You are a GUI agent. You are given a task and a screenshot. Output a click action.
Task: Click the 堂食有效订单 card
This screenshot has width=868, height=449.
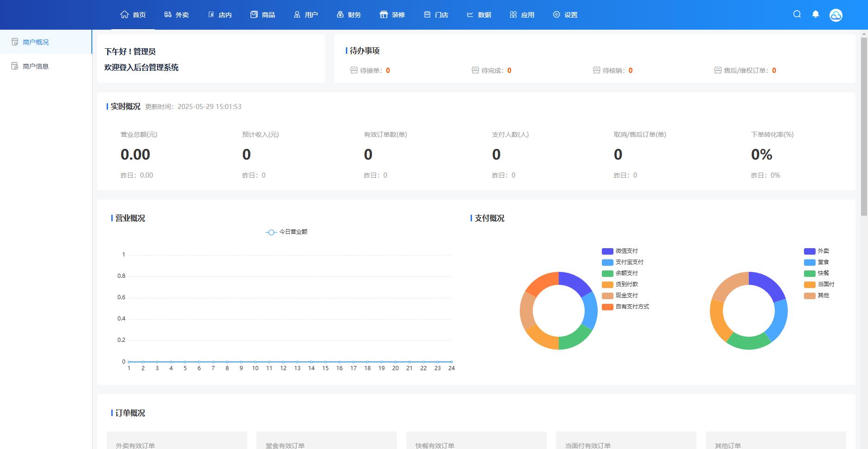click(x=326, y=441)
